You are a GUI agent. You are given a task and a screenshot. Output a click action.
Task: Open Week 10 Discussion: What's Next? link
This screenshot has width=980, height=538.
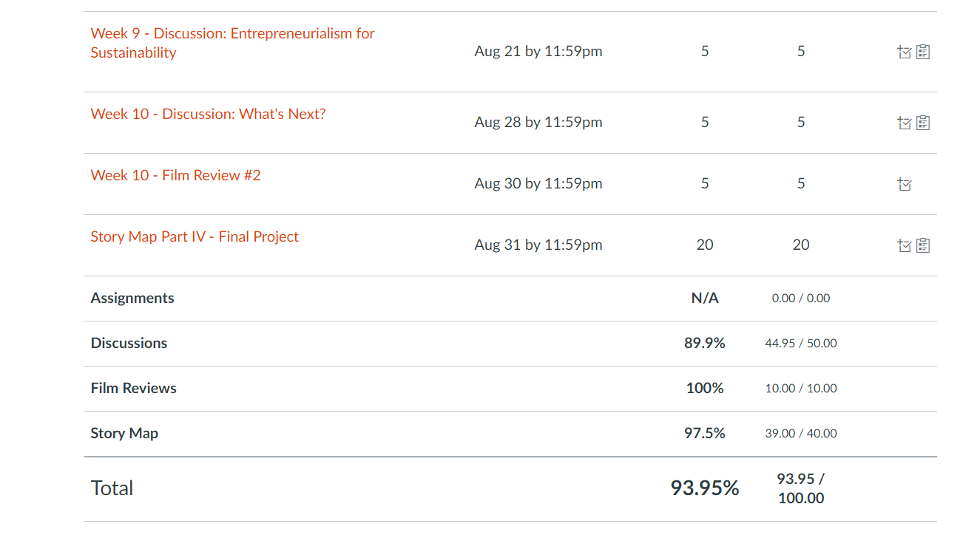[208, 114]
